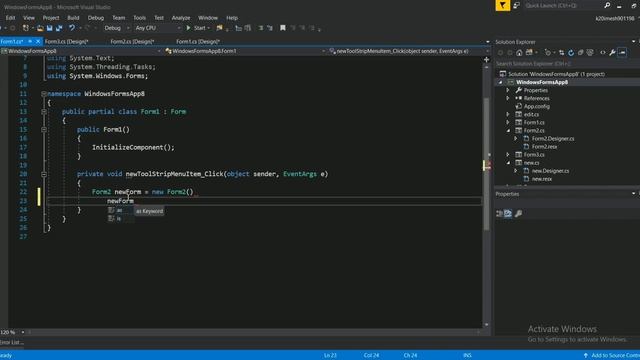This screenshot has height=360, width=640.
Task: Collapse the new.cs tree node
Action: 508,163
